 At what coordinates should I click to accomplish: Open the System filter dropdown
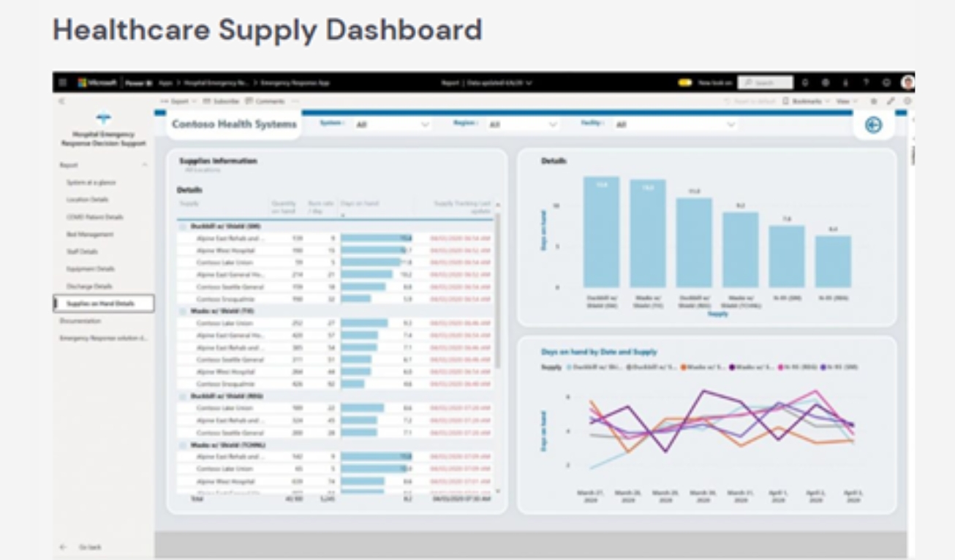[392, 125]
